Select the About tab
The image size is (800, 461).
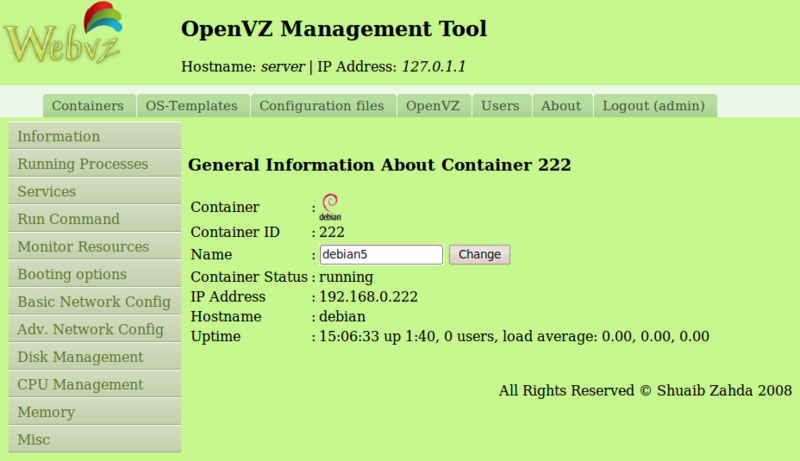click(x=562, y=106)
